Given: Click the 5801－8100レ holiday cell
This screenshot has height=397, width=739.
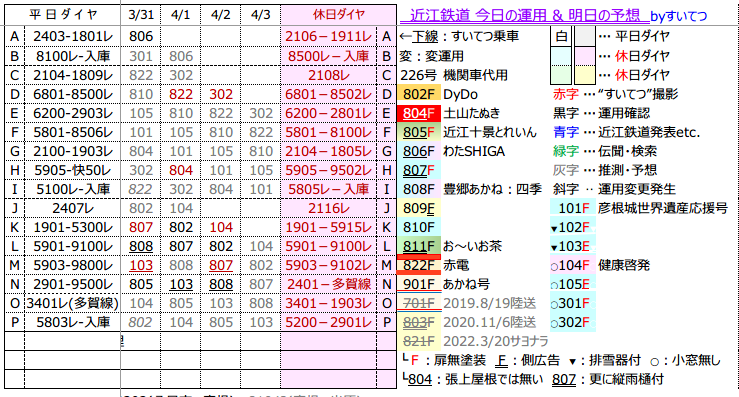Looking at the screenshot, I should click(328, 132).
